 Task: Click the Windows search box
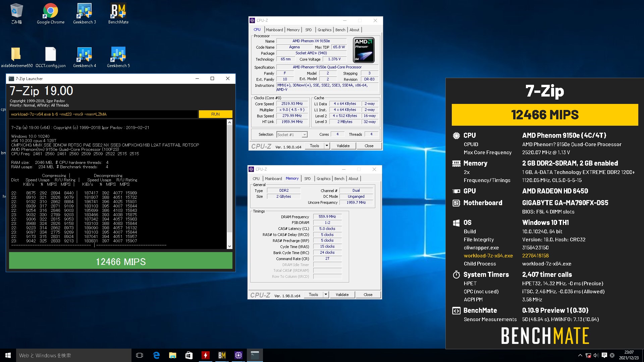[x=74, y=355]
